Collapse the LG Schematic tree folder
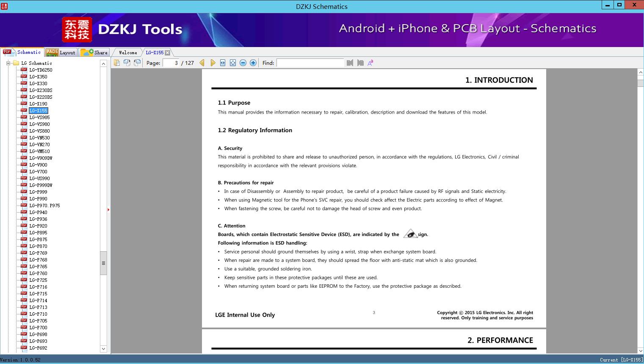Screen dimensions: 644x364 click(x=8, y=63)
